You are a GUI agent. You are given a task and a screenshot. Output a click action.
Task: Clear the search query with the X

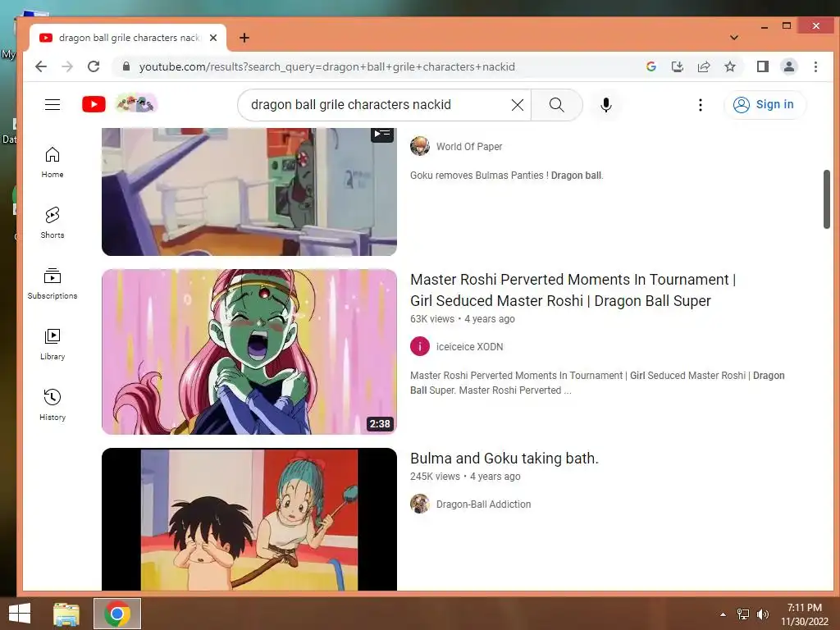(x=518, y=105)
